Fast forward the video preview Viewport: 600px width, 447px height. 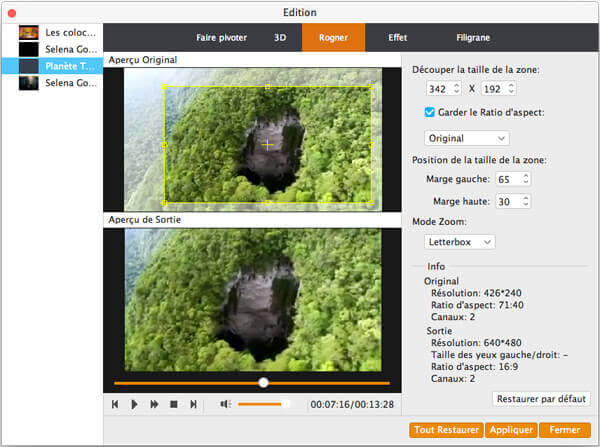[154, 404]
